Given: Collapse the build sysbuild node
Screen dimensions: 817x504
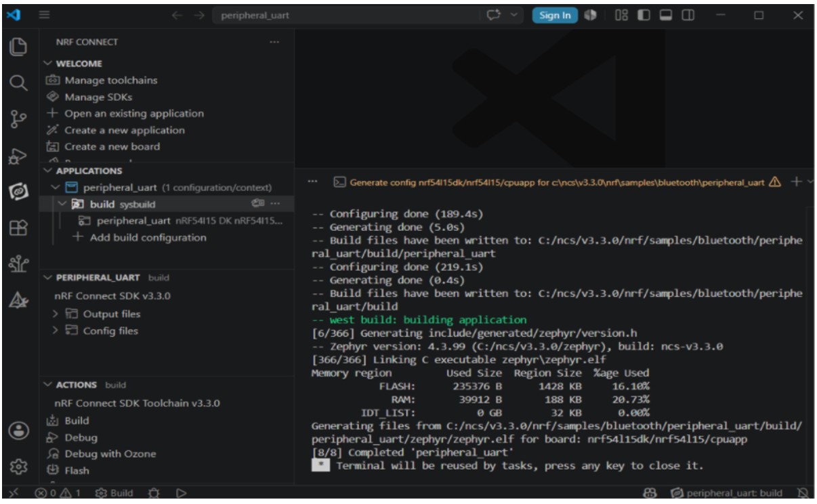Looking at the screenshot, I should (64, 204).
